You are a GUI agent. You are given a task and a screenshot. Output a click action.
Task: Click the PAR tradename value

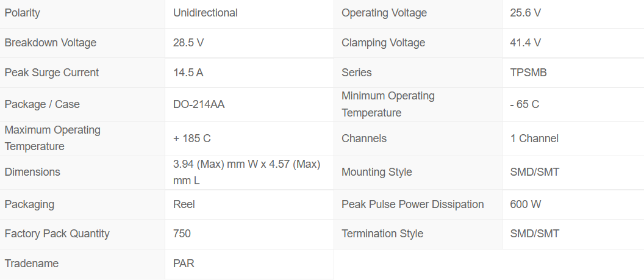point(184,264)
